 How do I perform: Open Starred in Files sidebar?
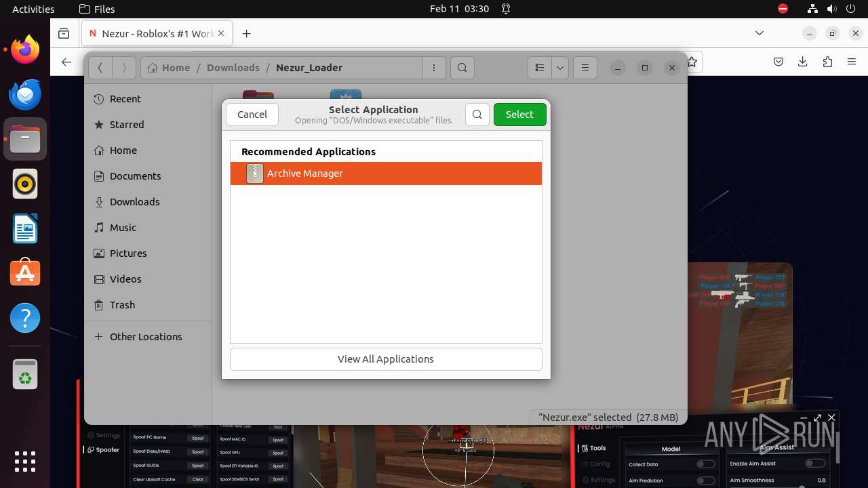(x=148, y=125)
